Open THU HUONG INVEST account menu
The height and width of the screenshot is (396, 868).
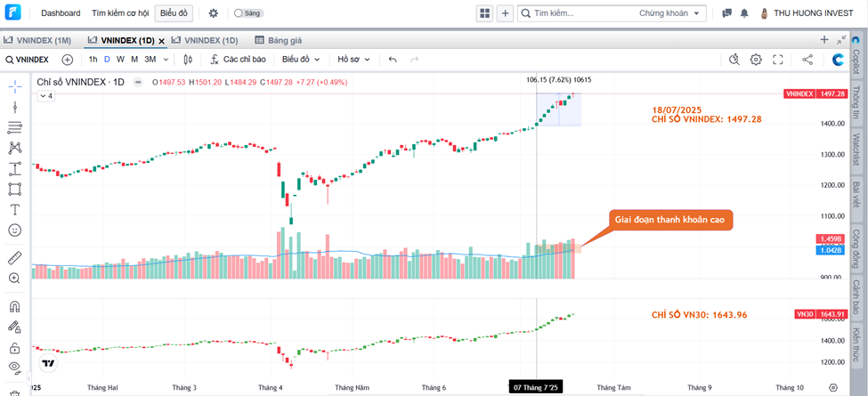point(807,13)
